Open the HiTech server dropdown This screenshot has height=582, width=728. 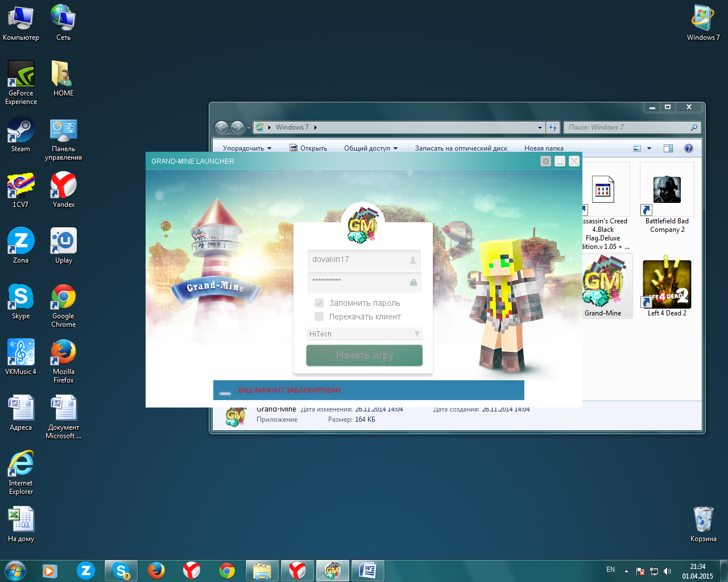365,334
